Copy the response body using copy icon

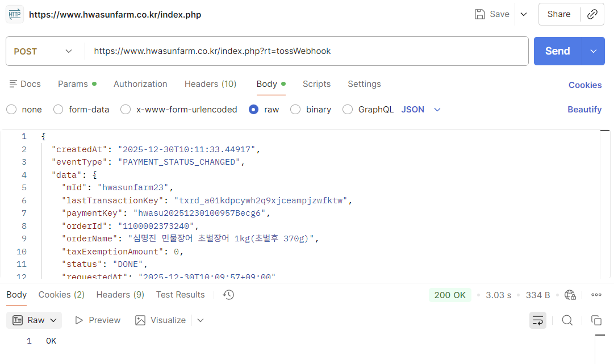point(596,320)
